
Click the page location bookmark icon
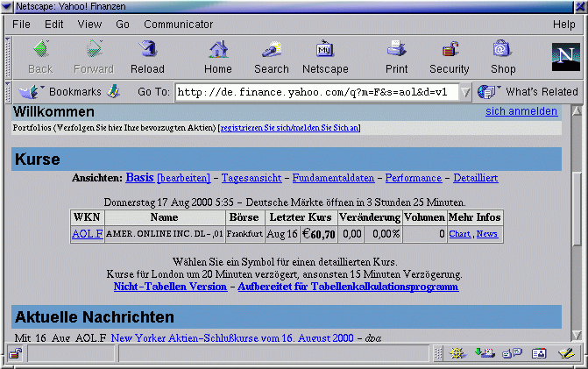(114, 91)
